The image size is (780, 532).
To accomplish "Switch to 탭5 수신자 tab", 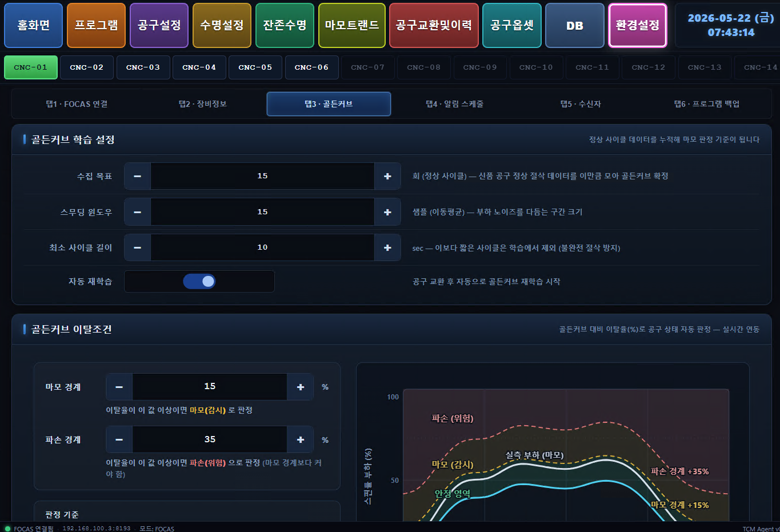I will (x=581, y=104).
